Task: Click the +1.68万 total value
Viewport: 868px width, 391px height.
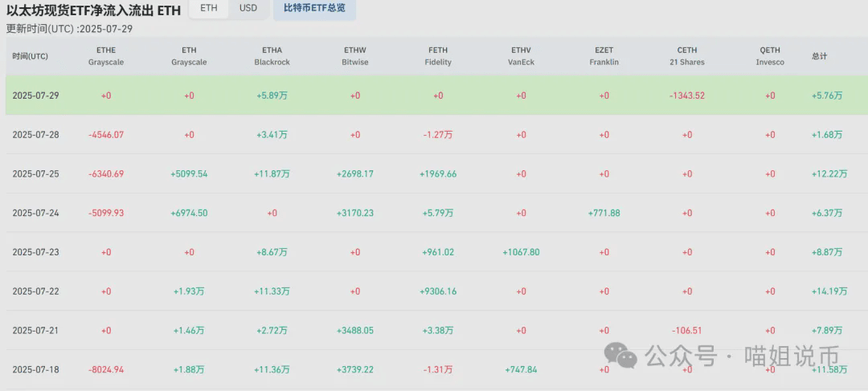Action: tap(827, 135)
